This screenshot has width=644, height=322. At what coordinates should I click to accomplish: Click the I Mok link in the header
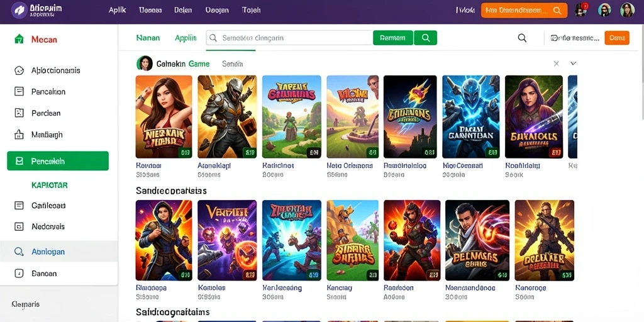465,10
